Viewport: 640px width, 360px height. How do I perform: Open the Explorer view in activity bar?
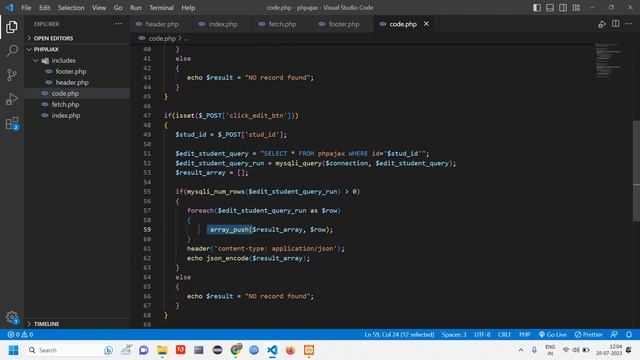click(x=12, y=27)
